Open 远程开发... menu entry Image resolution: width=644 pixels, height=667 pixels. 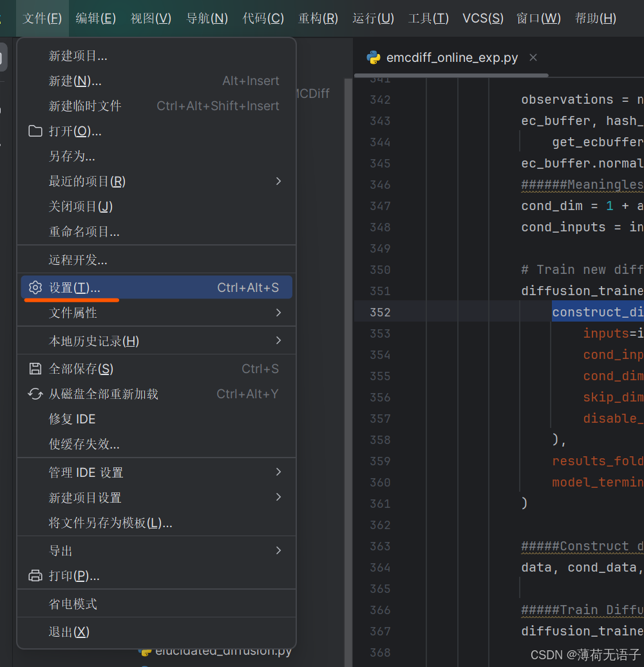[x=156, y=260]
